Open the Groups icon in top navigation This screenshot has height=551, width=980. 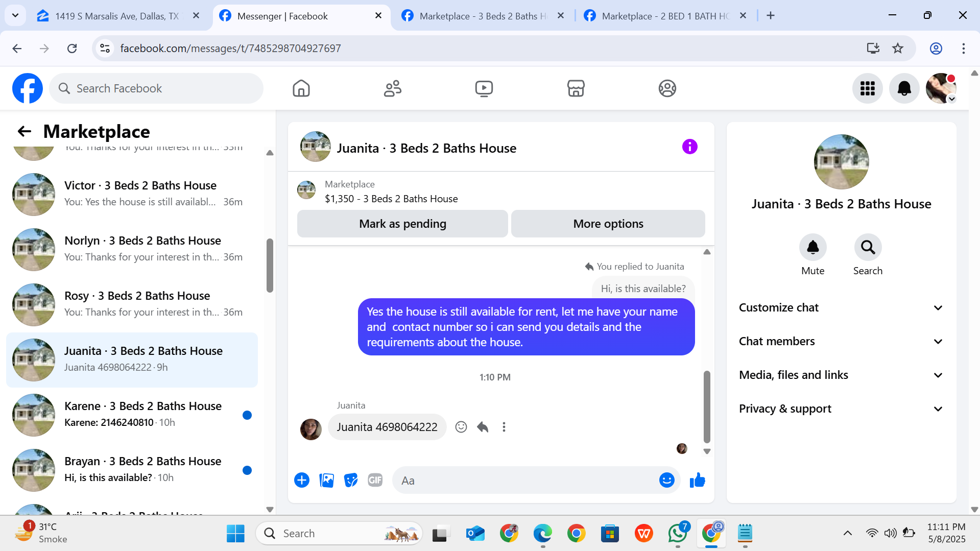point(667,88)
